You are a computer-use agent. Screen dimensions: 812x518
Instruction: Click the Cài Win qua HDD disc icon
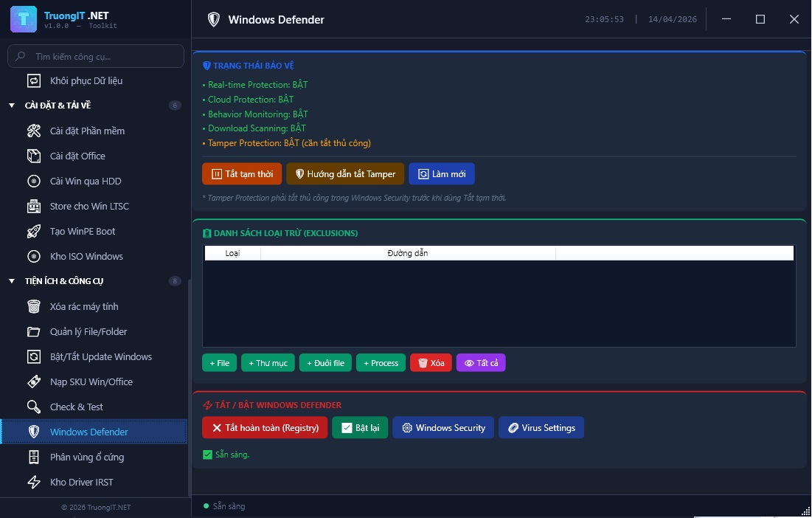pos(34,182)
